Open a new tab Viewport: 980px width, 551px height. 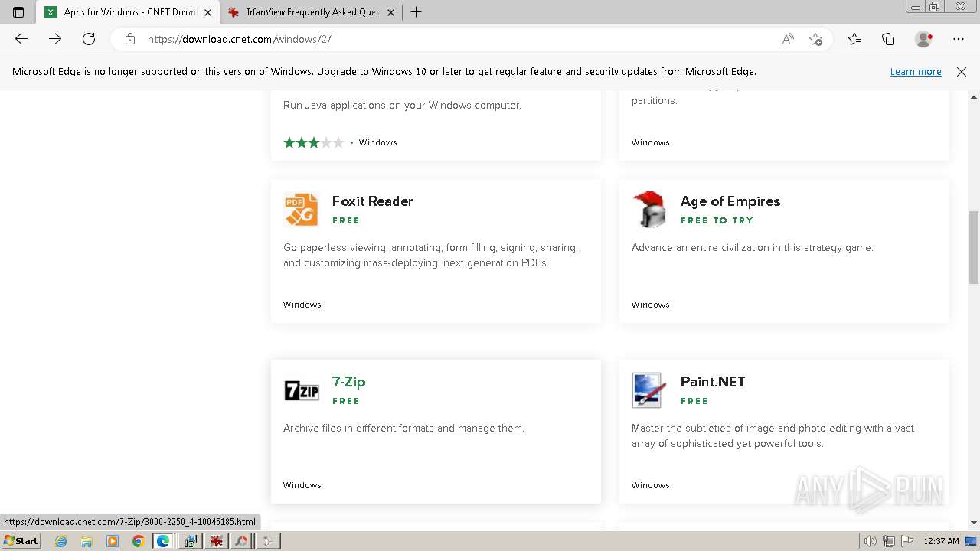(416, 12)
